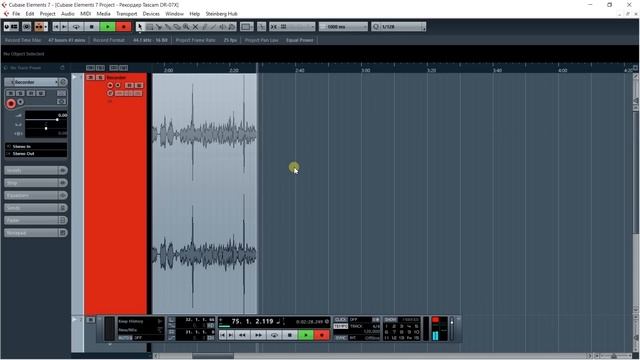Select the Glue tool
The width and height of the screenshot is (640, 360).
point(168,27)
